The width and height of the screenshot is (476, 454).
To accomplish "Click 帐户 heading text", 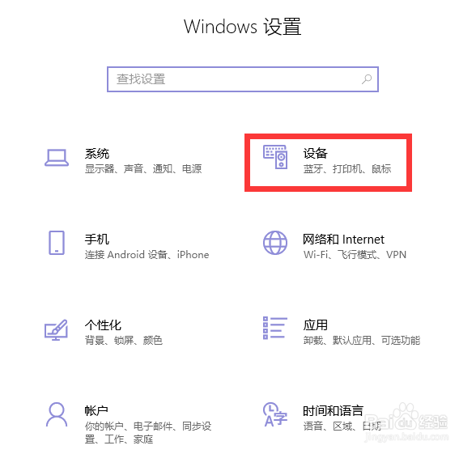I will point(96,410).
